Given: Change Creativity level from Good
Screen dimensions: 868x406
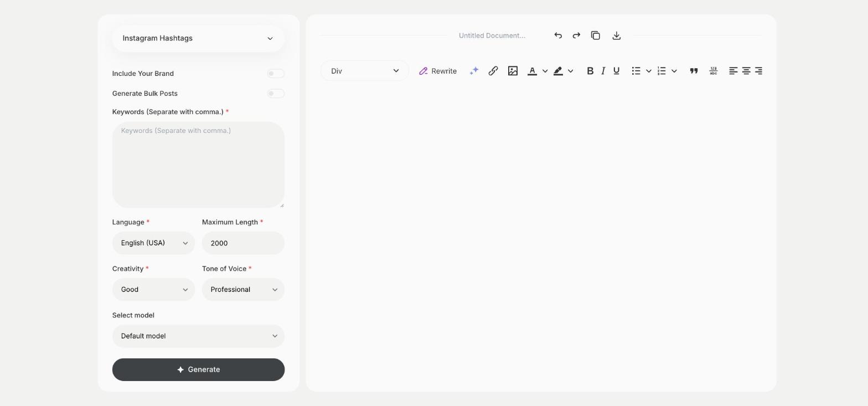Looking at the screenshot, I should (x=153, y=290).
